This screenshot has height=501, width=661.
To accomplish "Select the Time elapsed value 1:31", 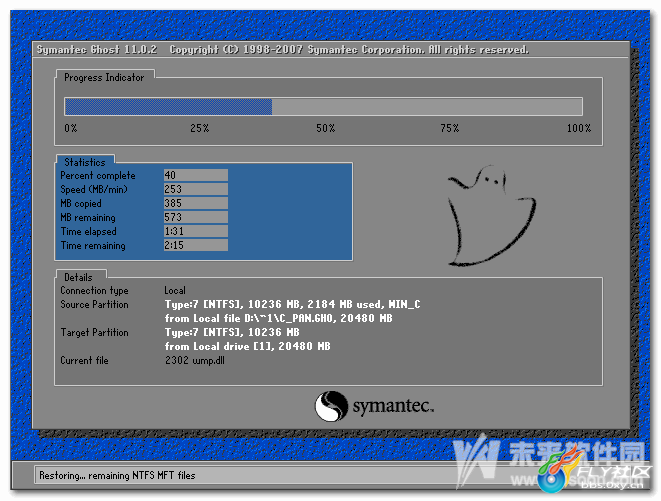I will [x=196, y=231].
